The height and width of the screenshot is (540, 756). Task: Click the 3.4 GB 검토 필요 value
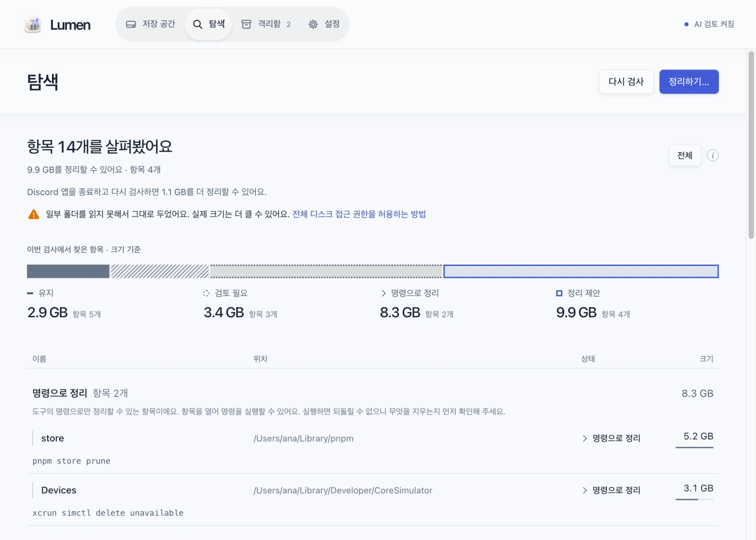224,313
